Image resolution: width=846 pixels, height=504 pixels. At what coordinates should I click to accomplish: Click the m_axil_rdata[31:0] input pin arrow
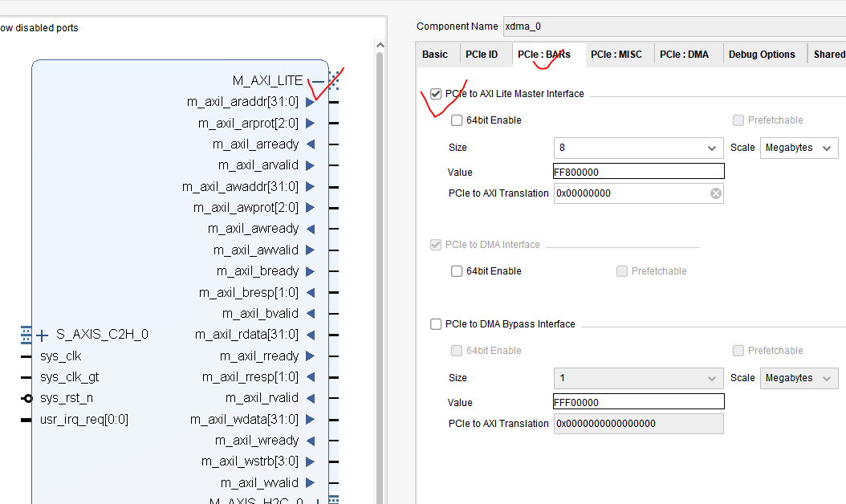tap(311, 334)
